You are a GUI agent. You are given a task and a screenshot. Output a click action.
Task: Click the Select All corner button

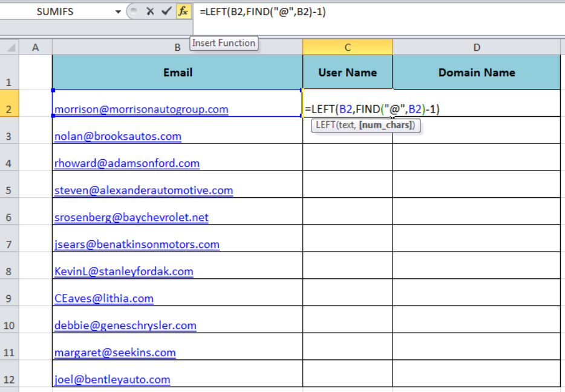(9, 47)
